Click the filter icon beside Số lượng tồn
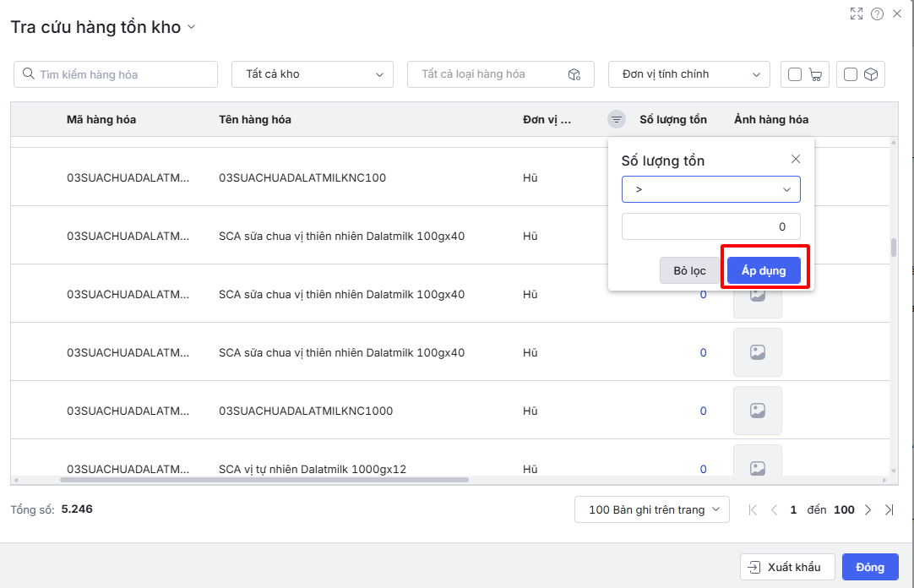The width and height of the screenshot is (914, 588). click(617, 120)
